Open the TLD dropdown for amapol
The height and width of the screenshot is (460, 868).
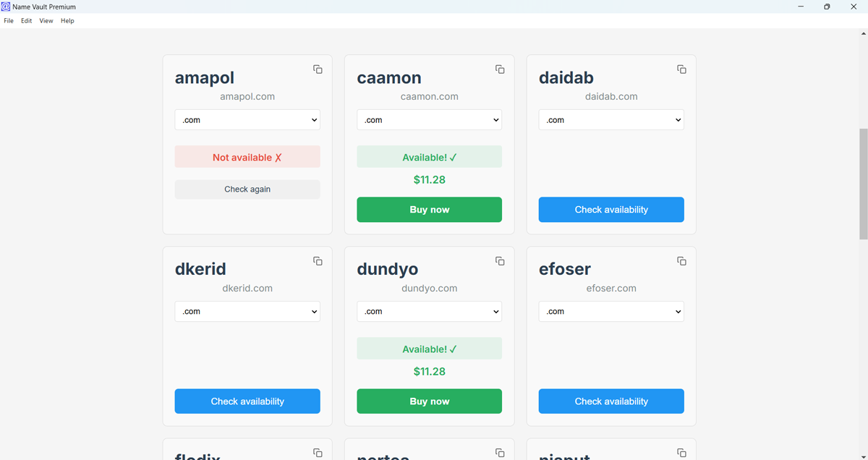pos(247,120)
